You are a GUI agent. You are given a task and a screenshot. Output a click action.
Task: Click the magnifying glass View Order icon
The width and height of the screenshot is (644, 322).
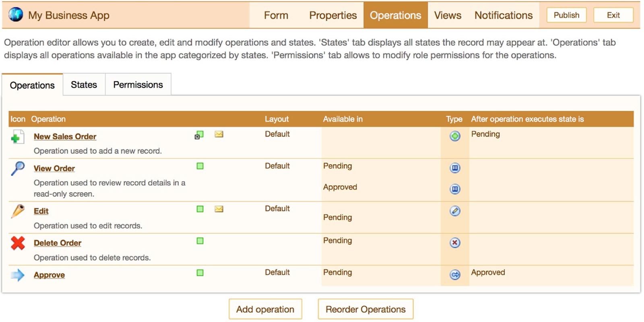(x=18, y=168)
